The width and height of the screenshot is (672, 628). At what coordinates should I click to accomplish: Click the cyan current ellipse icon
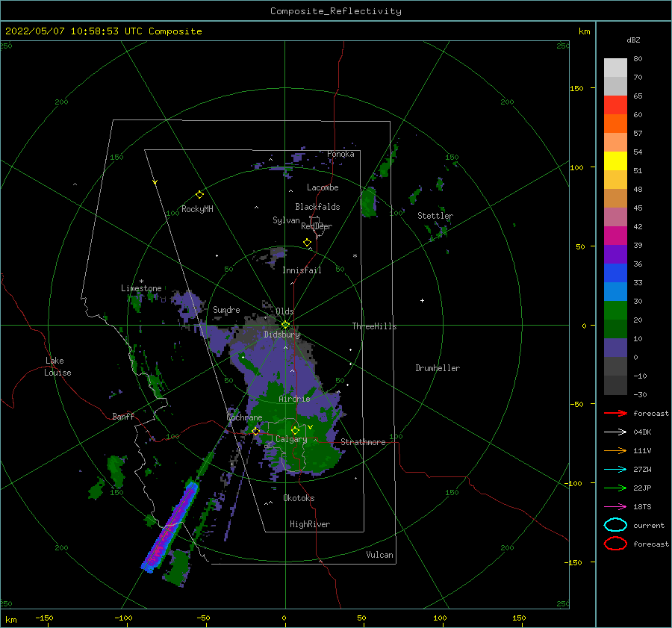tap(615, 525)
